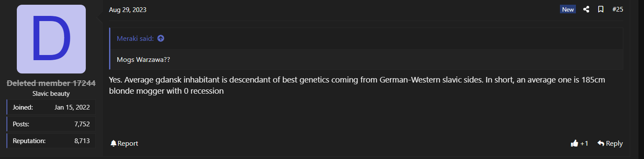Click the up-arrow icon next to Meraki said
The image size is (644, 159).
161,38
